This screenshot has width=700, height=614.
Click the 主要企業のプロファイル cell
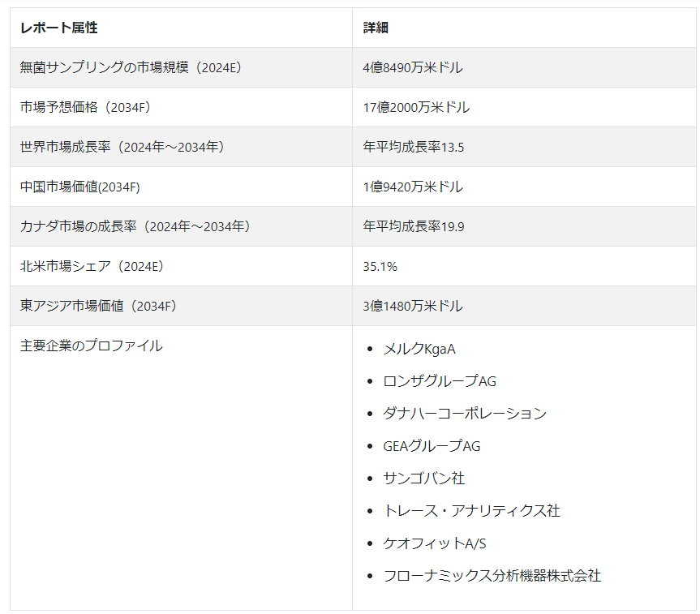91,346
